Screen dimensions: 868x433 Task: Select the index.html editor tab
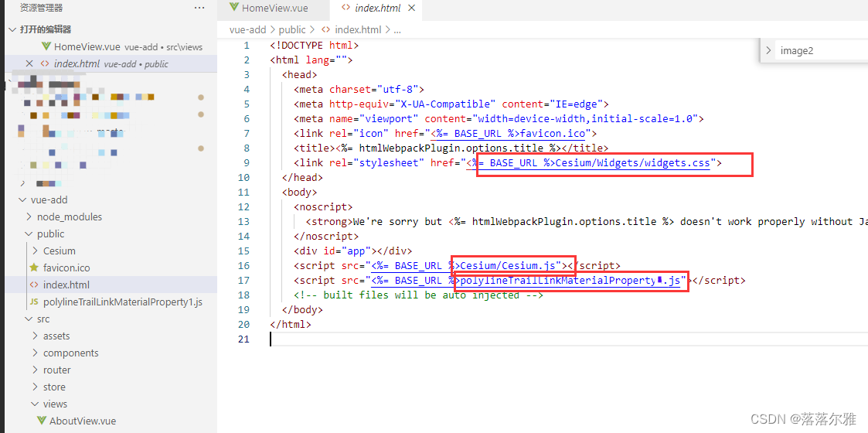(376, 9)
